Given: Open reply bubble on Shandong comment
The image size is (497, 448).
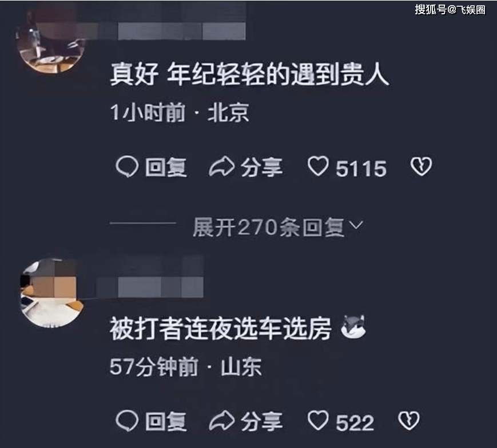Looking at the screenshot, I should pos(127,421).
